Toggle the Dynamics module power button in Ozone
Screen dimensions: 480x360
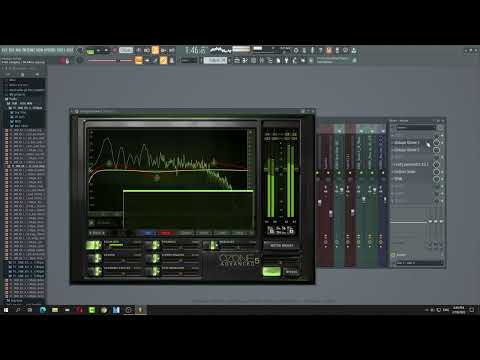155,245
